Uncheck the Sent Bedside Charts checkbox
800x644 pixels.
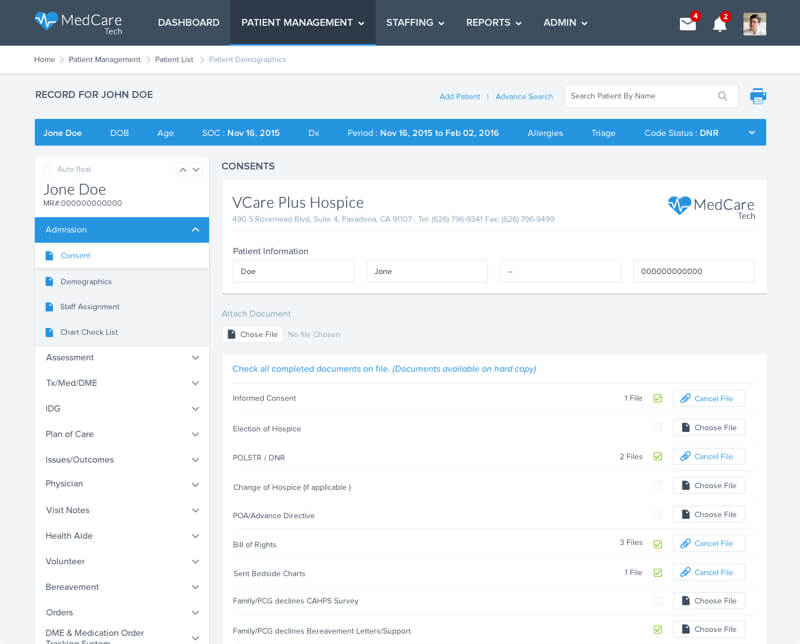coord(658,573)
